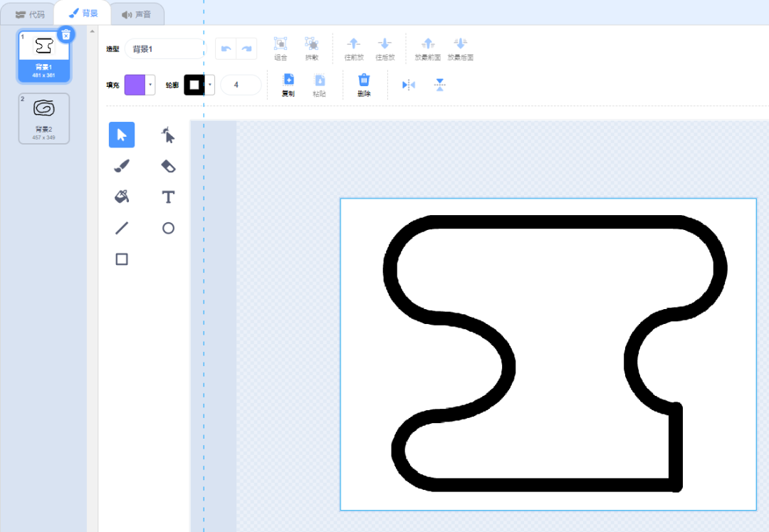Select the arrow Select tool
Screen dimensions: 769x532
(122, 135)
